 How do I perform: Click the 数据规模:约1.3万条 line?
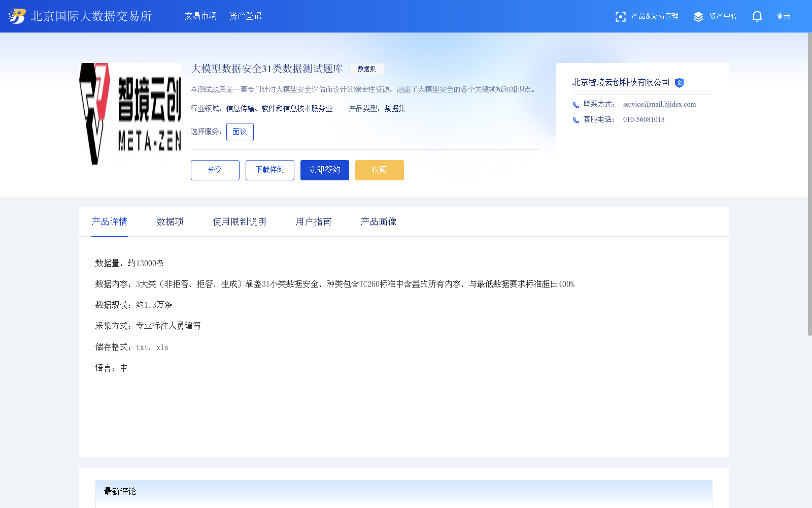click(x=134, y=305)
